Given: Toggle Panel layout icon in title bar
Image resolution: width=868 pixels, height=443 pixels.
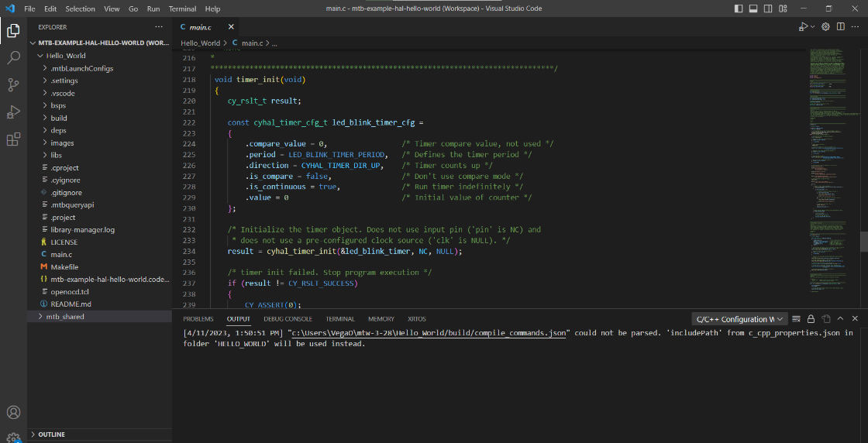Looking at the screenshot, I should [753, 9].
